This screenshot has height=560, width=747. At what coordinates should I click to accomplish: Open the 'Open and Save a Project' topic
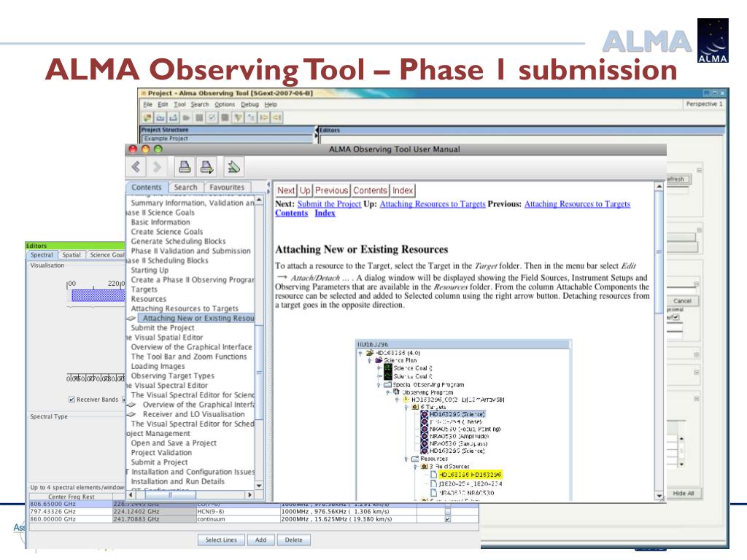(174, 443)
